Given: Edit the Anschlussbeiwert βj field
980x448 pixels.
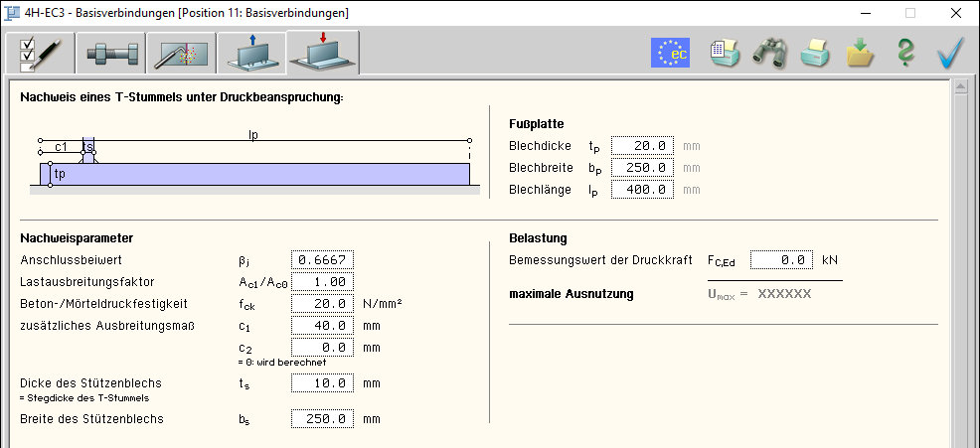Looking at the screenshot, I should 322,260.
